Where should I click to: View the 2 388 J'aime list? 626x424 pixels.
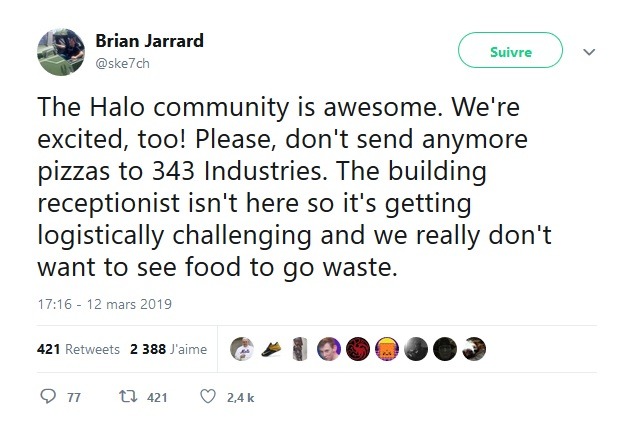click(x=168, y=349)
